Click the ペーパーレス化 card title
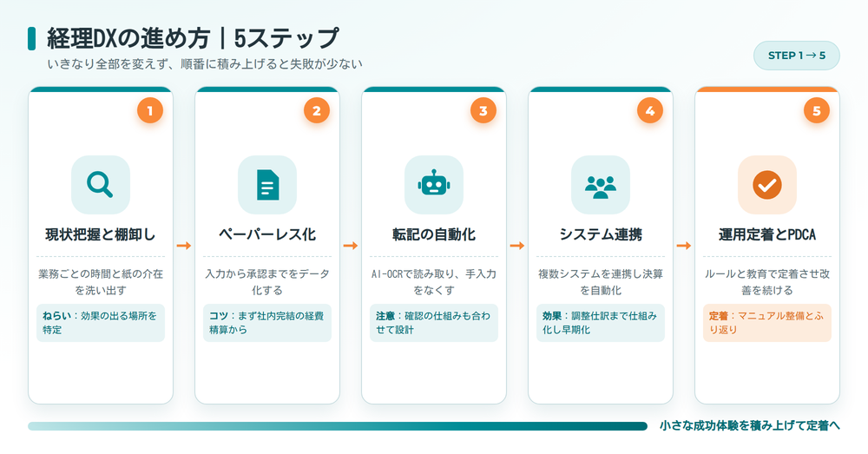Screen dimensions: 868x454 tap(267, 234)
